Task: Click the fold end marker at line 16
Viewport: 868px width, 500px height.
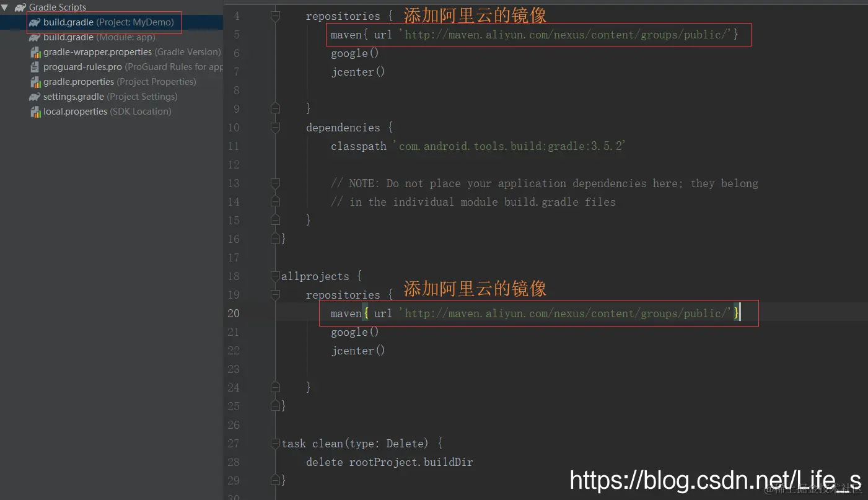Action: 275,239
